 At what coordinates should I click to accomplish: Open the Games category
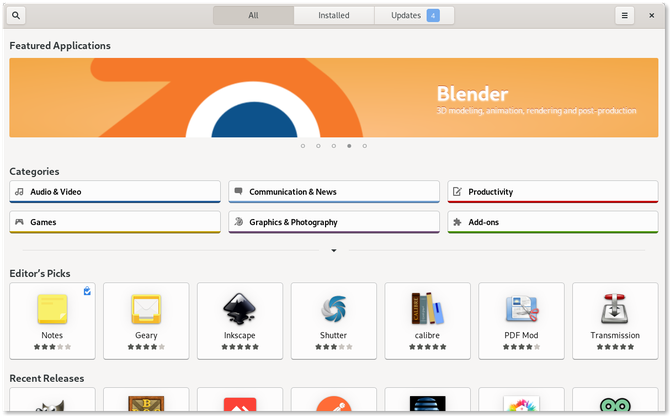click(x=115, y=222)
